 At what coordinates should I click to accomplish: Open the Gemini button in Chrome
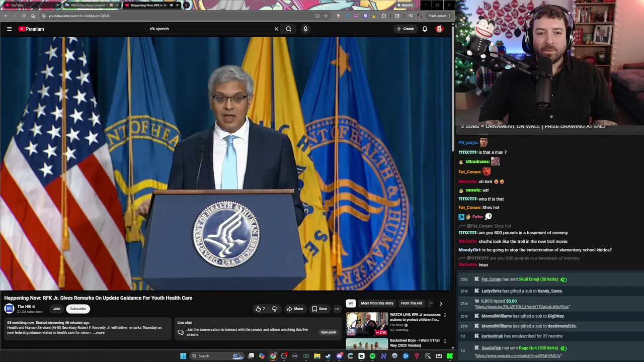405,5
